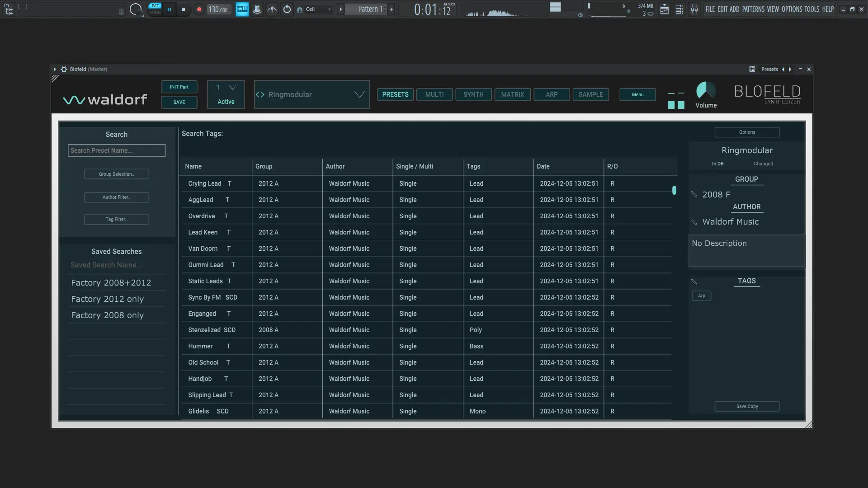The height and width of the screenshot is (488, 868).
Task: Open the mixer window icon
Action: pos(694,9)
